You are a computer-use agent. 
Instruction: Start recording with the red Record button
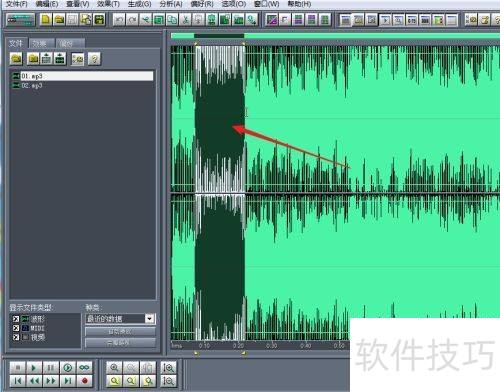click(84, 381)
